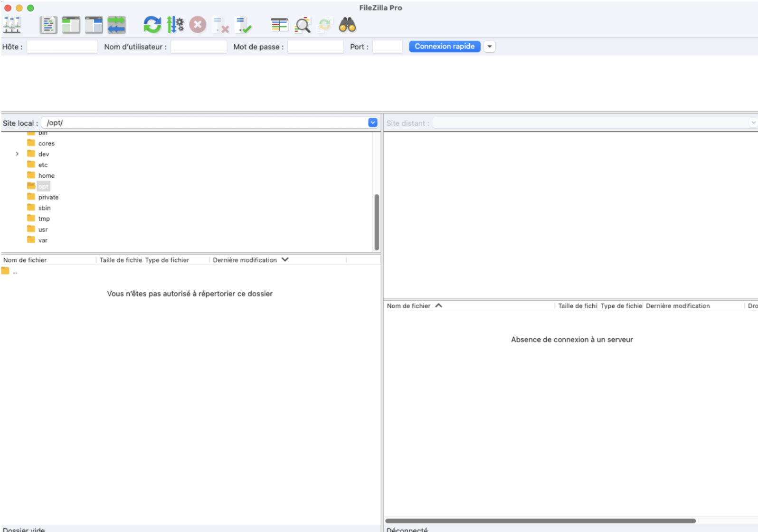This screenshot has width=758, height=532.
Task: Search files with the binoculars icon
Action: 348,25
